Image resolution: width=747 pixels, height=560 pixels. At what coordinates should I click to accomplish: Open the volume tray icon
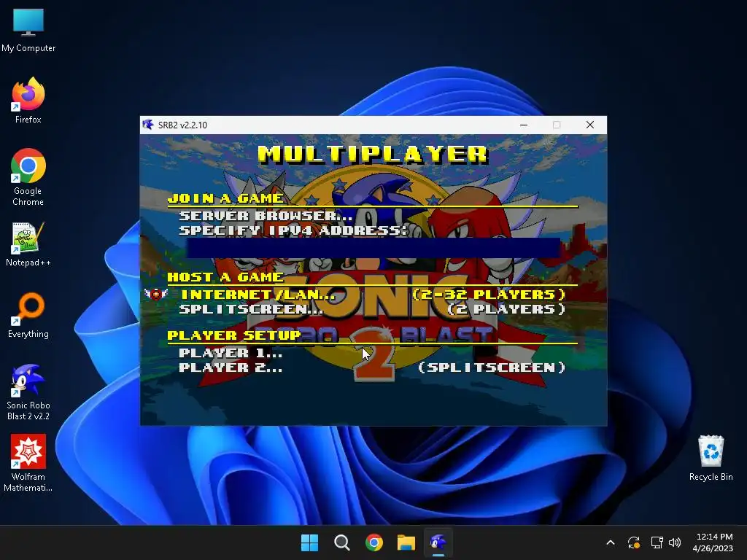point(675,542)
